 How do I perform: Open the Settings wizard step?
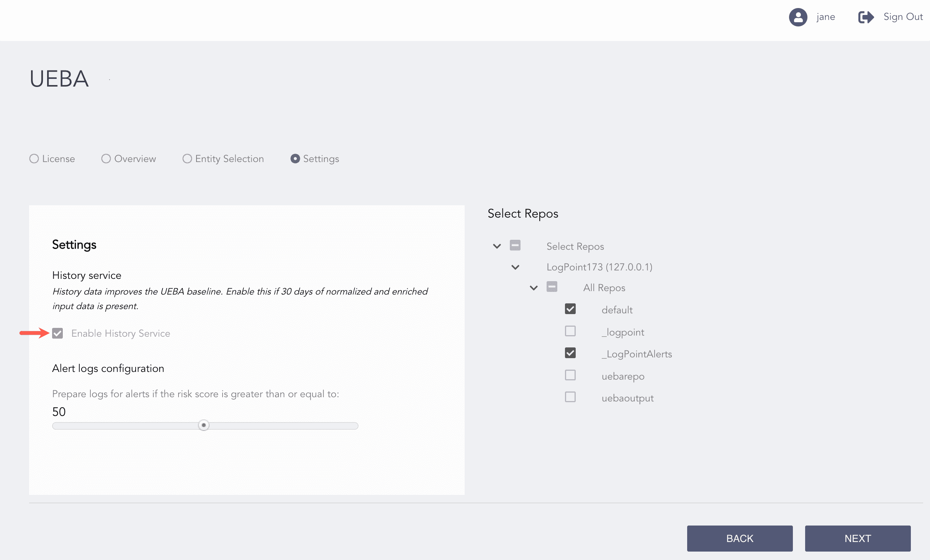click(x=295, y=159)
